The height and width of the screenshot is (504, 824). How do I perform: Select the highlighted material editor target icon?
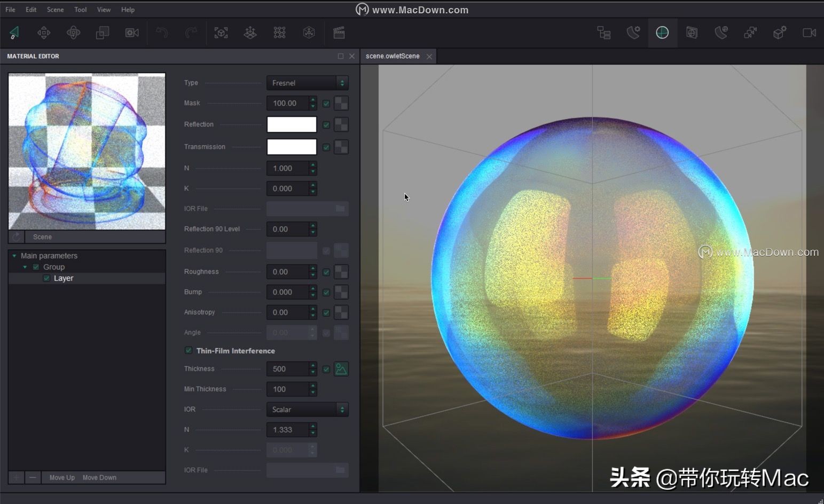662,33
